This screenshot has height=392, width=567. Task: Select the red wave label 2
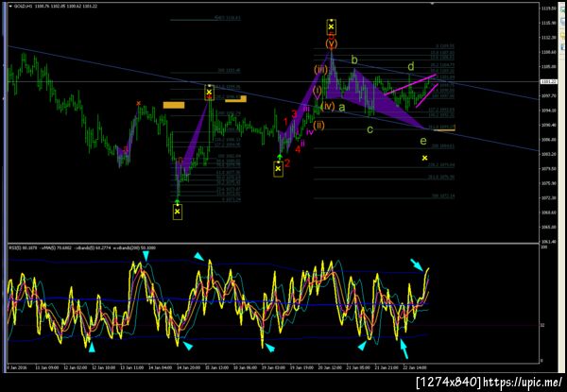coord(286,163)
